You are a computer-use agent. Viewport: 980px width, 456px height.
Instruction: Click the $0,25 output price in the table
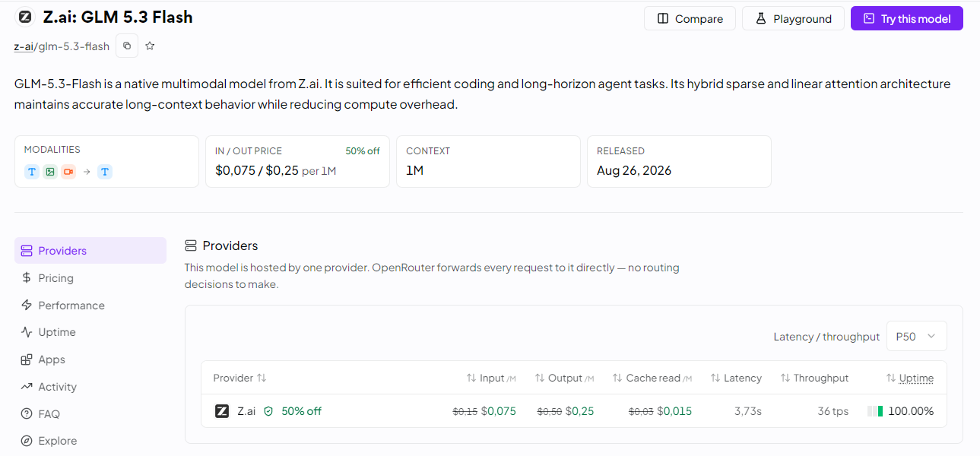[x=580, y=411]
